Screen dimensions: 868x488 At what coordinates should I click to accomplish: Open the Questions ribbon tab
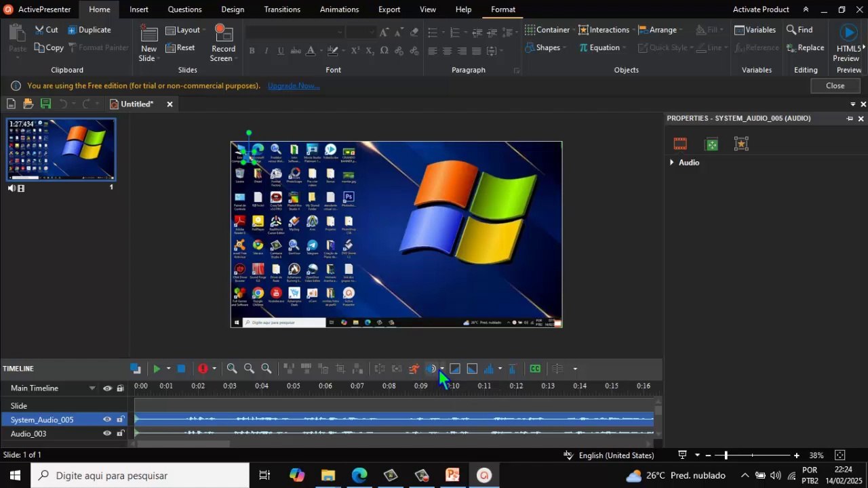[x=184, y=9]
